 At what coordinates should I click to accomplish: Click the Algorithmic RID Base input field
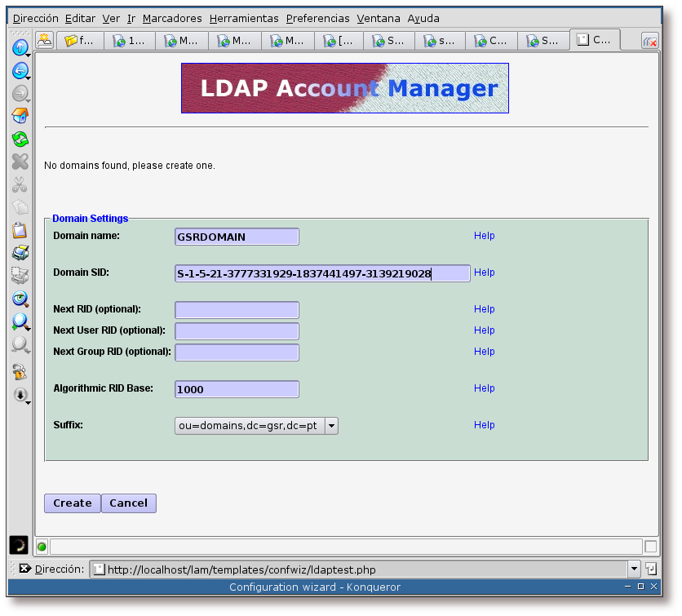coord(237,389)
